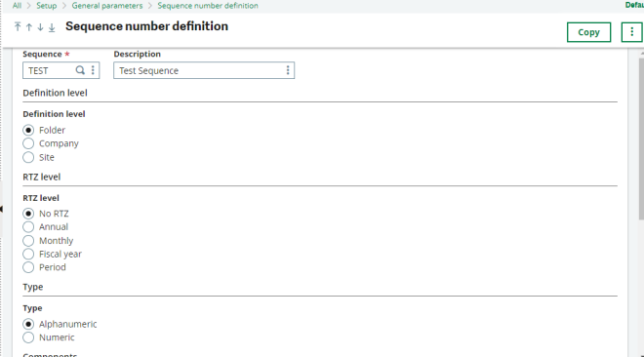
Task: Open Description field actions menu dots
Action: [288, 70]
